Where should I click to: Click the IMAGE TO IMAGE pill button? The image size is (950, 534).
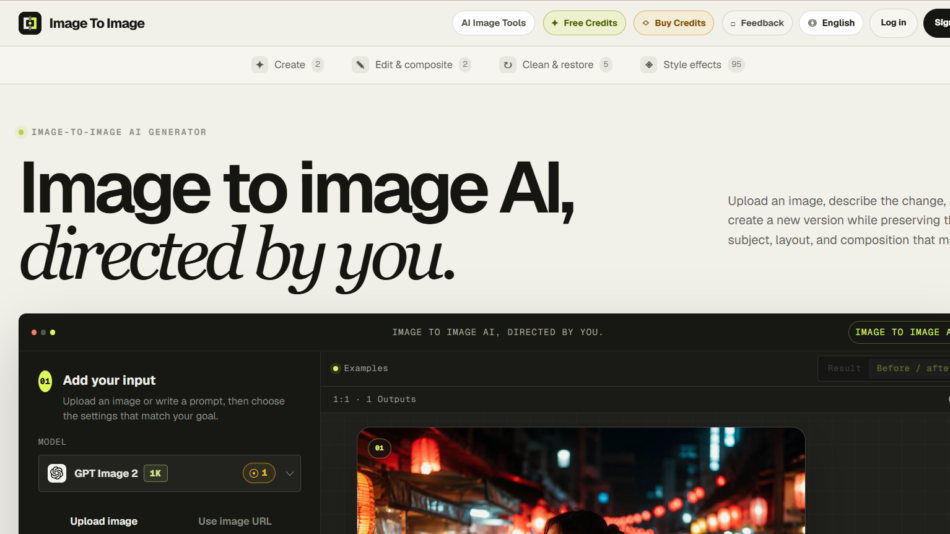899,332
